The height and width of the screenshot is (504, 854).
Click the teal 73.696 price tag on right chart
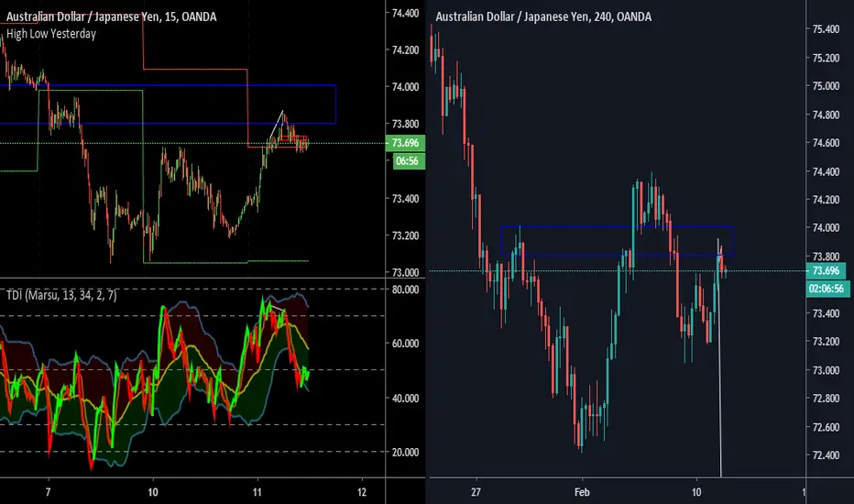pos(826,271)
